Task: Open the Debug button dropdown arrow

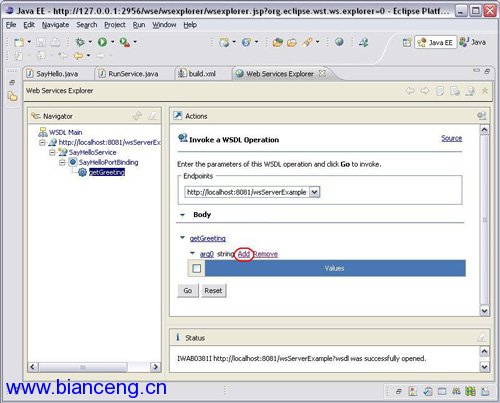Action: [x=90, y=42]
